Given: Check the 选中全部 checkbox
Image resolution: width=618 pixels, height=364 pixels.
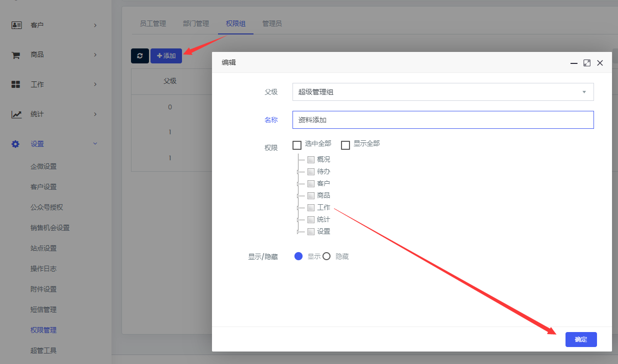Looking at the screenshot, I should point(297,145).
